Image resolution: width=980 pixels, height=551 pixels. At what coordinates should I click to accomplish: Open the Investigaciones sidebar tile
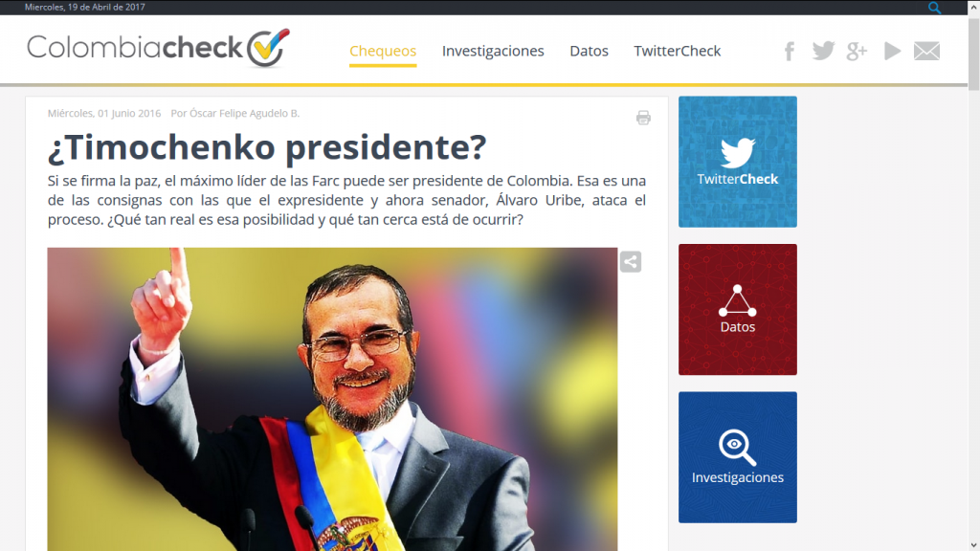coord(738,457)
